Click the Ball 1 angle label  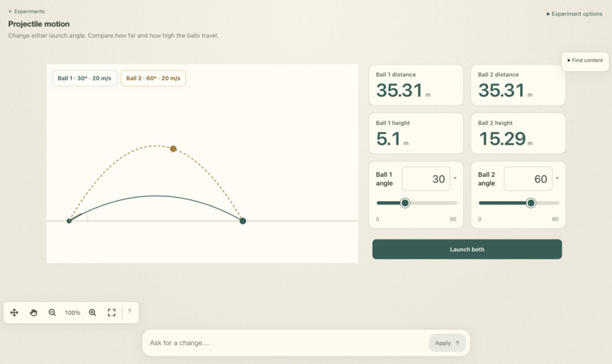384,179
